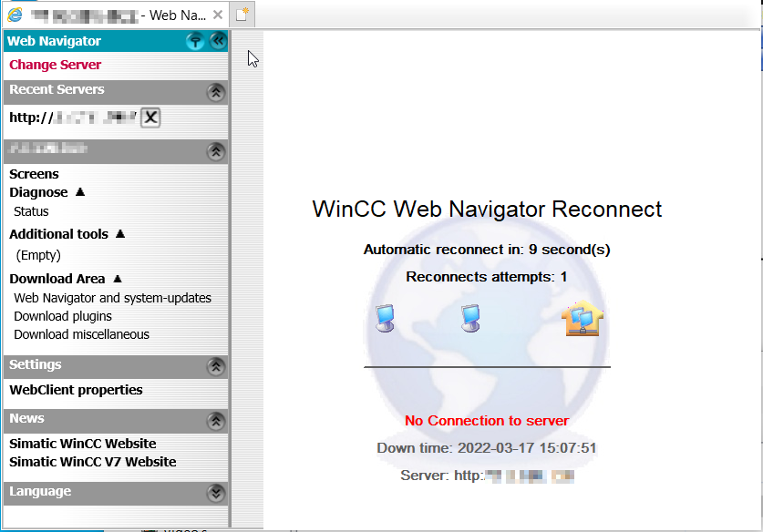763x532 pixels.
Task: Collapse the blurred server name section
Action: click(216, 151)
